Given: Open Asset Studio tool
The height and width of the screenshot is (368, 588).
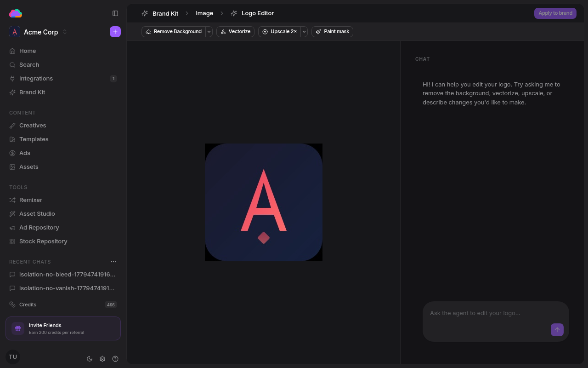Looking at the screenshot, I should tap(63, 213).
